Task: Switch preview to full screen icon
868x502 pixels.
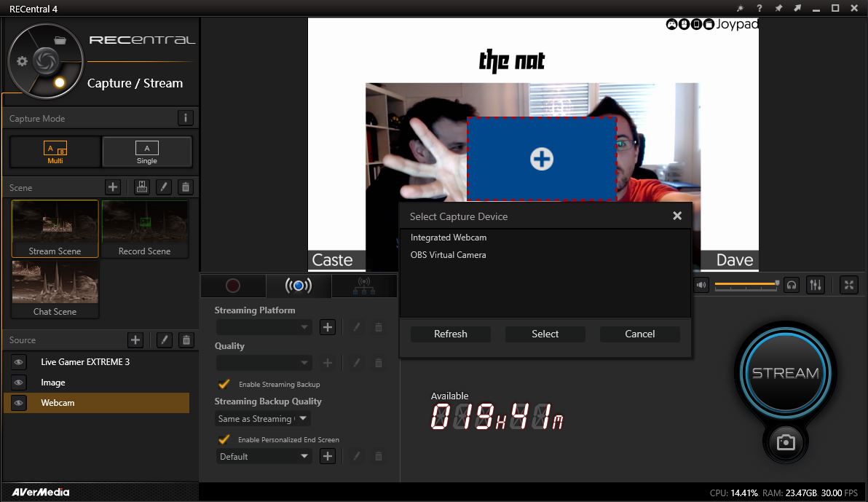Action: tap(848, 285)
